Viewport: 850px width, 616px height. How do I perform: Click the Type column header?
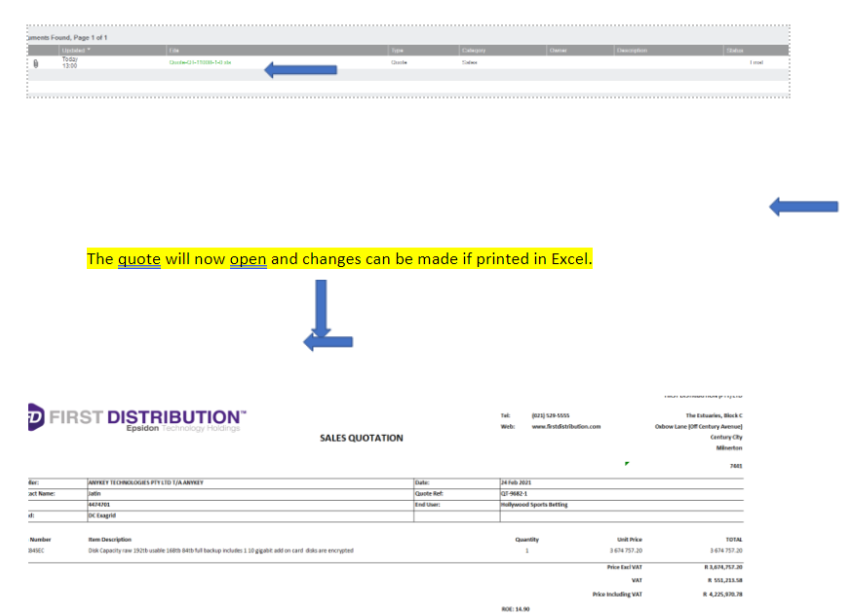(397, 50)
